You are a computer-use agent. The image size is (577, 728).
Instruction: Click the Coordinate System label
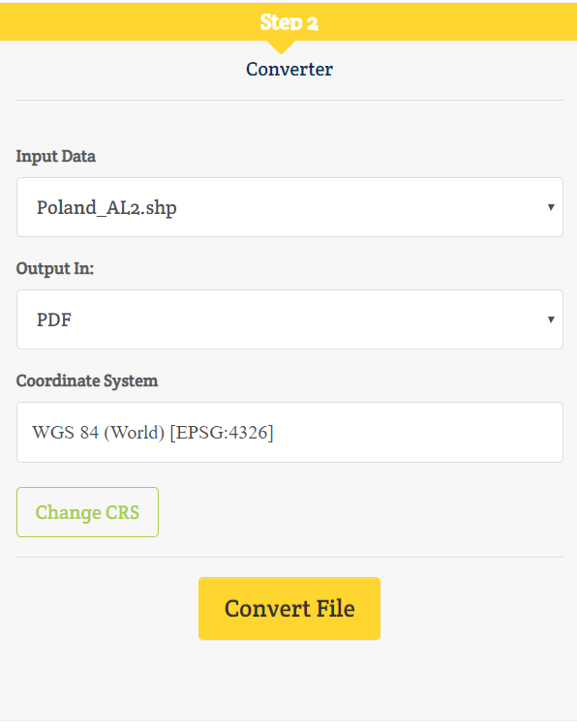[x=87, y=380]
